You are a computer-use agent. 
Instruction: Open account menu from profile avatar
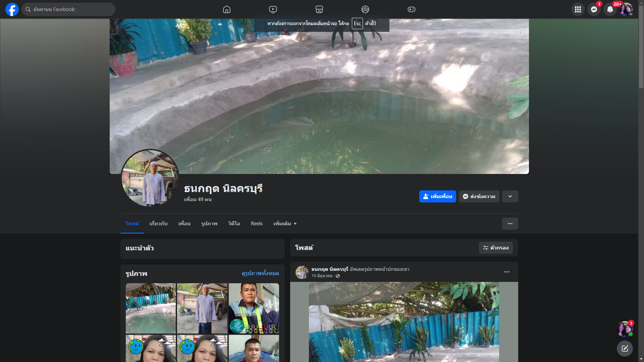pos(626,9)
